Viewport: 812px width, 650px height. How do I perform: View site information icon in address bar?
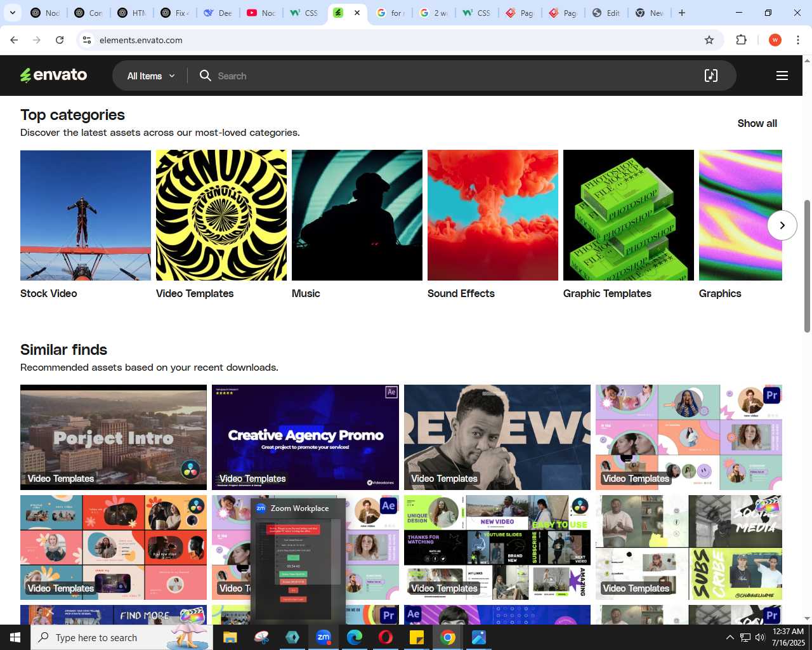(x=87, y=40)
